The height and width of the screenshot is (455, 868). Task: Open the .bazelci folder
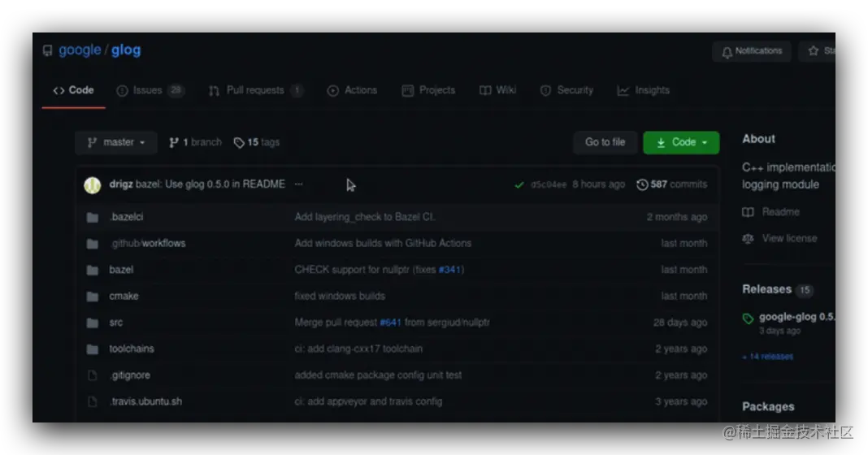click(x=126, y=217)
